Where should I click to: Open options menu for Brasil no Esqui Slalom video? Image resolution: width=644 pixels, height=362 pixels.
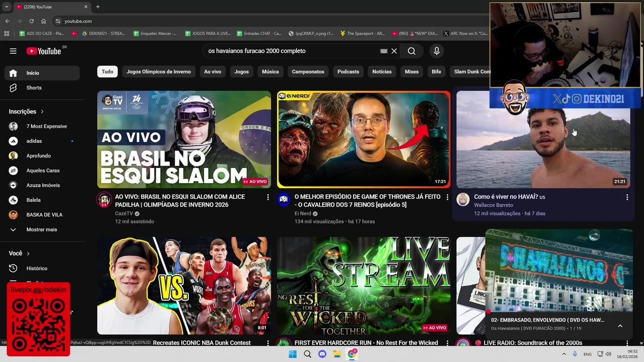268,198
